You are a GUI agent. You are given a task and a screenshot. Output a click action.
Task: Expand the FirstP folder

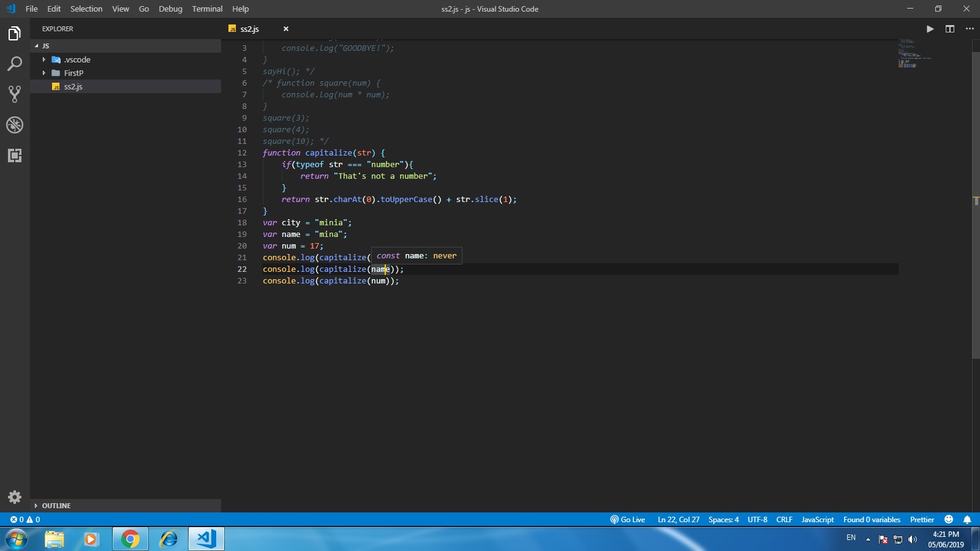tap(126, 73)
